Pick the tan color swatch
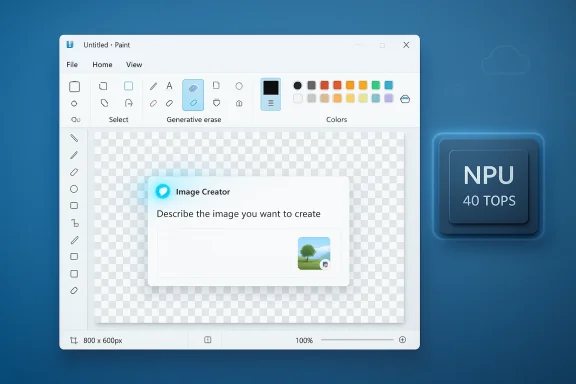 pos(324,98)
